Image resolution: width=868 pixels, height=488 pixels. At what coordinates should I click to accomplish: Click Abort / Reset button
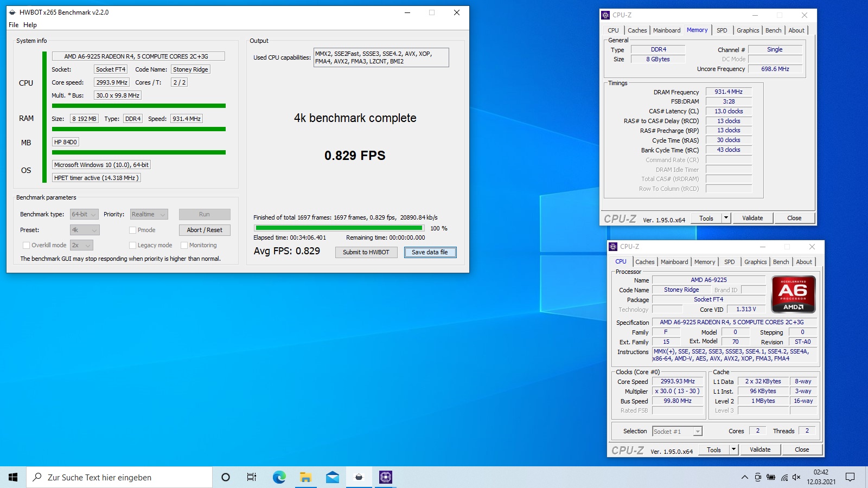(x=205, y=230)
